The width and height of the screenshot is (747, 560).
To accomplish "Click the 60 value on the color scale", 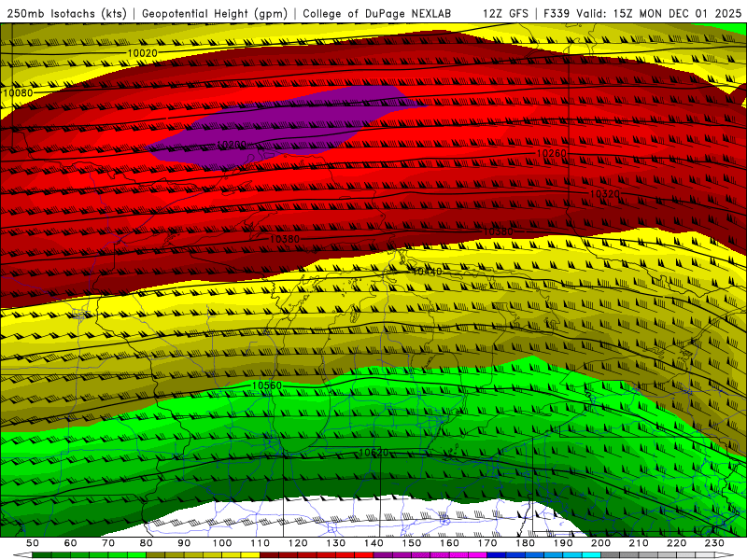I will (x=70, y=543).
